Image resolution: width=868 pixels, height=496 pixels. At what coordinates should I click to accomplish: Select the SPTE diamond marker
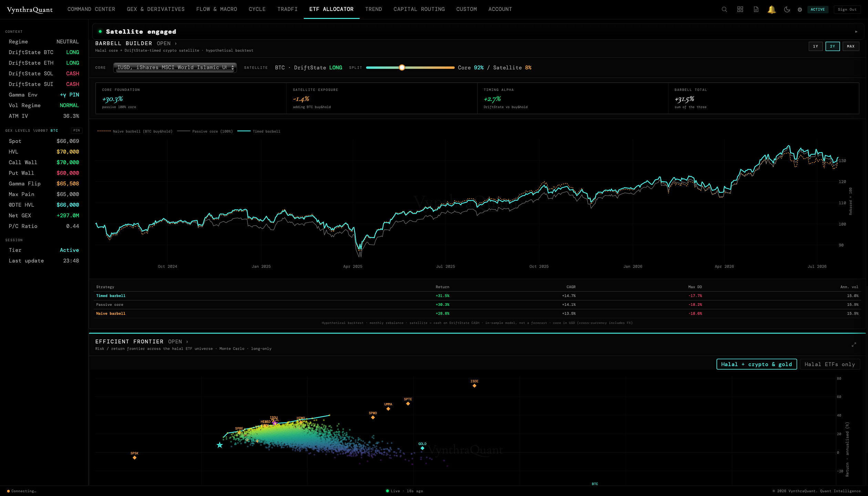pos(408,404)
